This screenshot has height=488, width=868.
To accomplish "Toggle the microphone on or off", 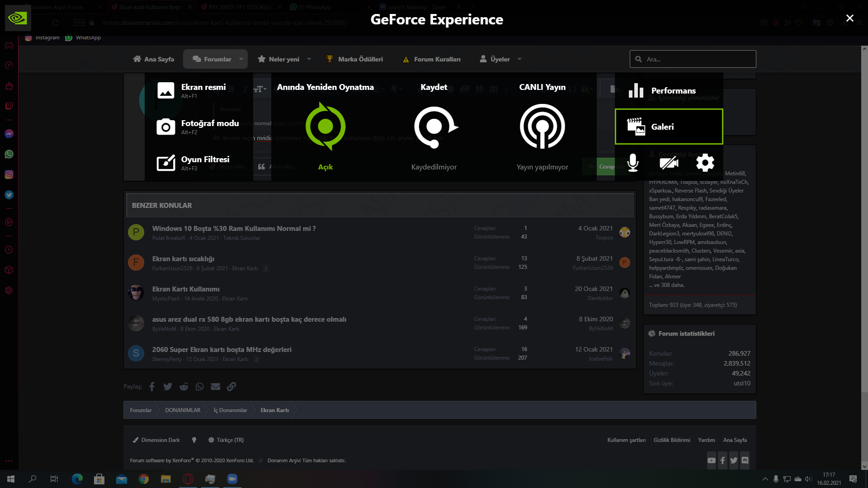I will 633,163.
